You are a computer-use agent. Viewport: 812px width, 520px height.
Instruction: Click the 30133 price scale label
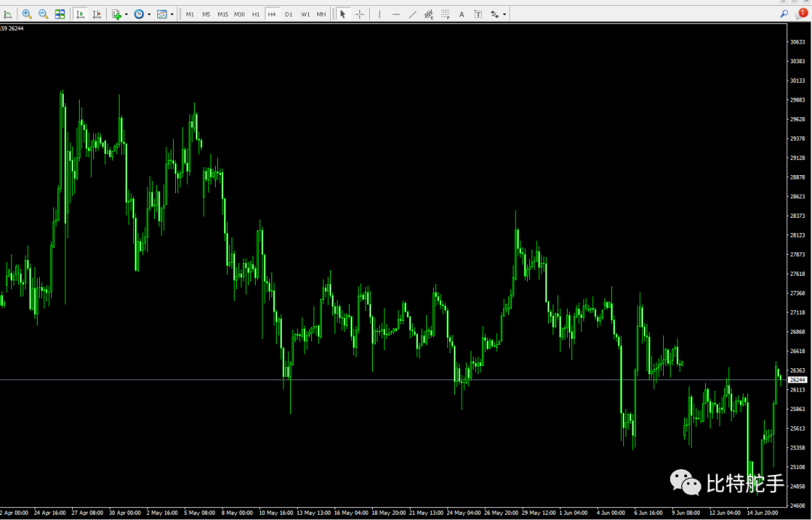[x=797, y=80]
